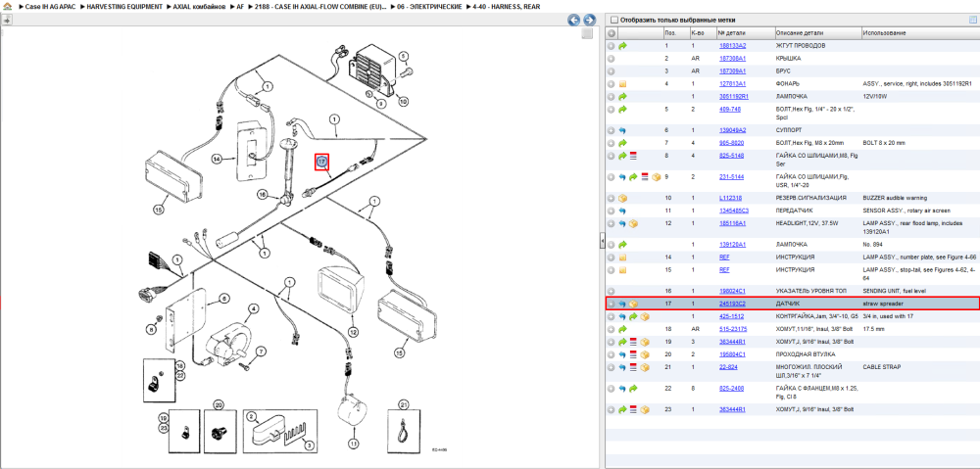Click blue arrow icon in ПЕРЕДАТЧИК row

coord(622,211)
